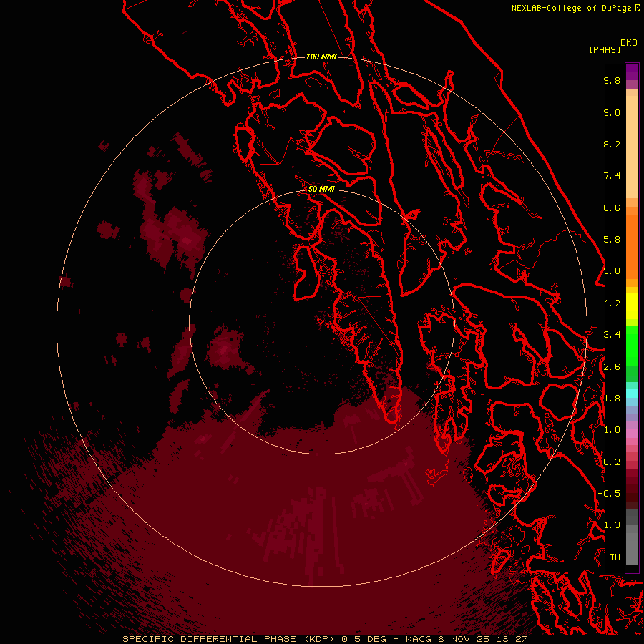Click the 9.8 scale value
The width and height of the screenshot is (644, 644).
pos(612,80)
